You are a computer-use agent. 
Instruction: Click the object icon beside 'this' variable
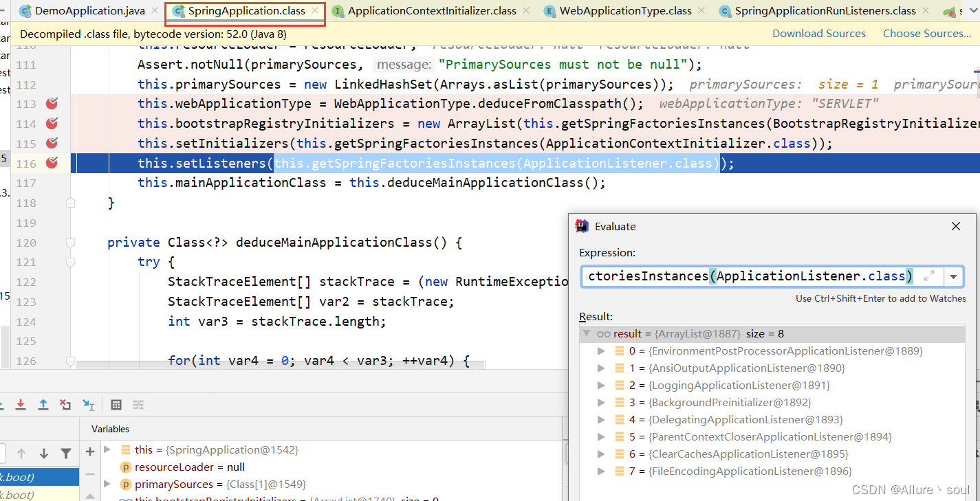(x=125, y=450)
